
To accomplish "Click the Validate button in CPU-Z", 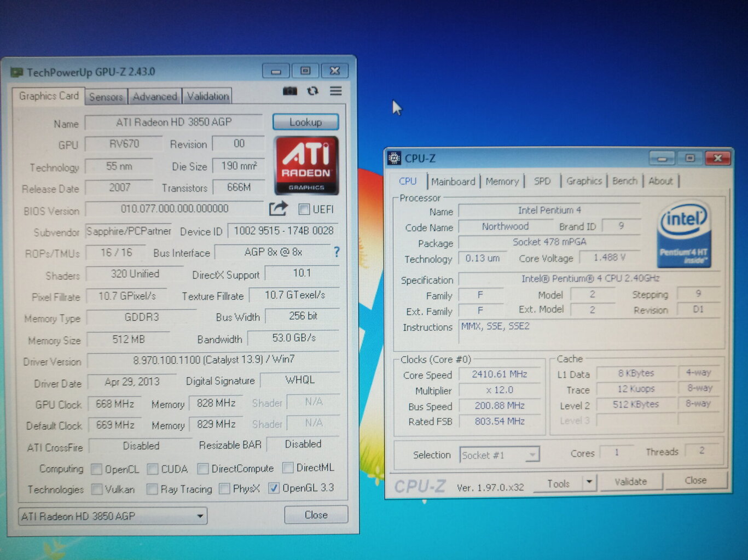I will [x=630, y=482].
